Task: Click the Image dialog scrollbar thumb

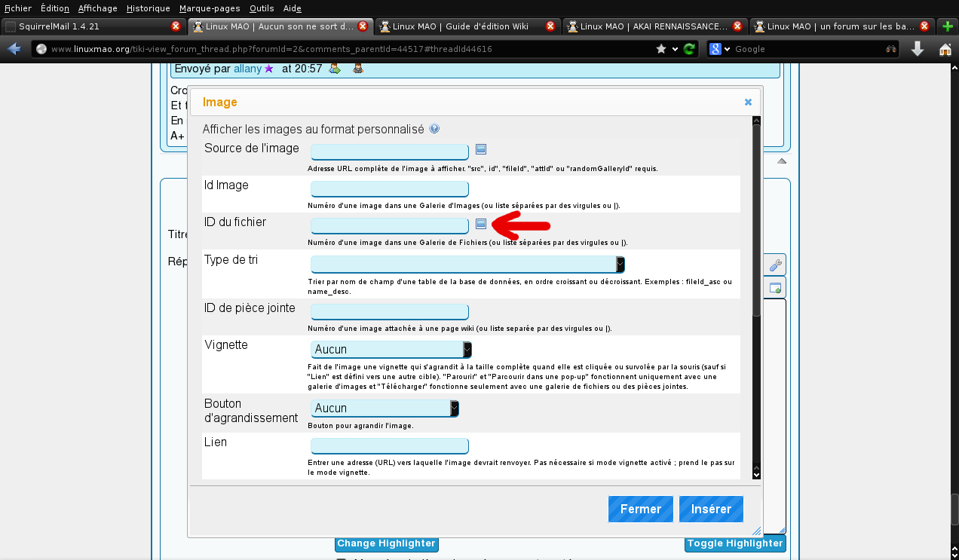Action: tap(757, 221)
